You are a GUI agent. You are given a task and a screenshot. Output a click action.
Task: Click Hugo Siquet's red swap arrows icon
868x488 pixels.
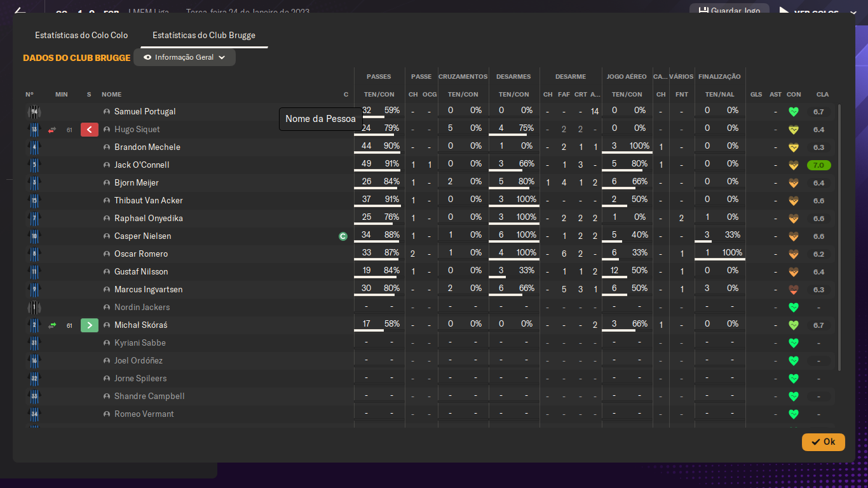52,130
